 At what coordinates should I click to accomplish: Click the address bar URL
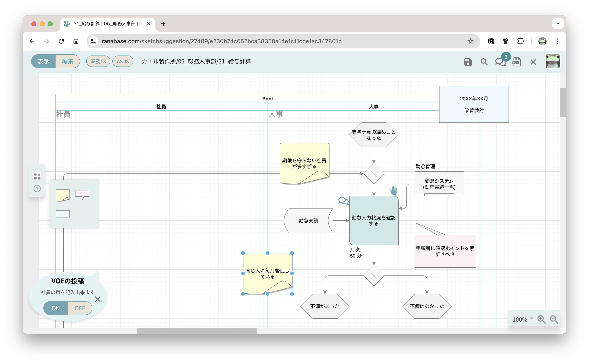[221, 41]
